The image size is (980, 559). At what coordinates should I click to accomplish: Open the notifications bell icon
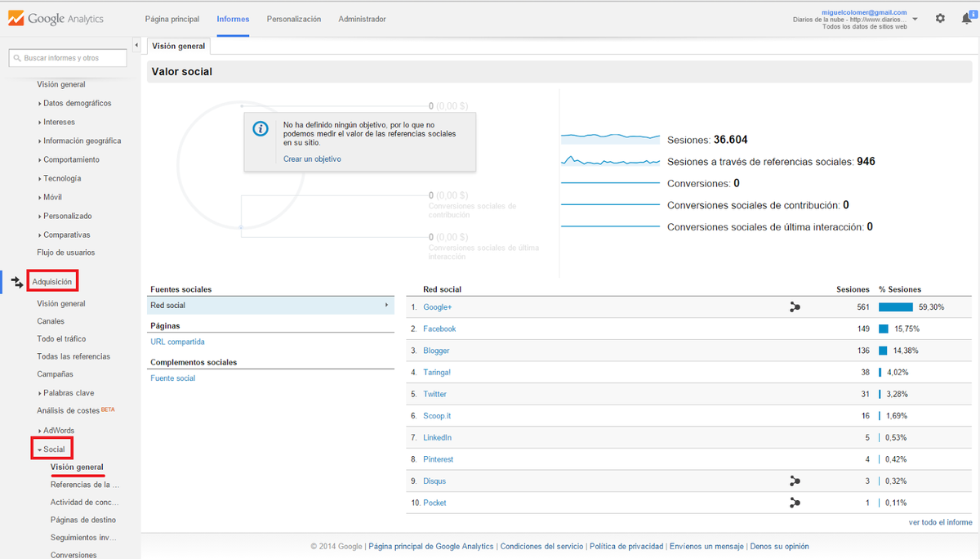point(967,18)
